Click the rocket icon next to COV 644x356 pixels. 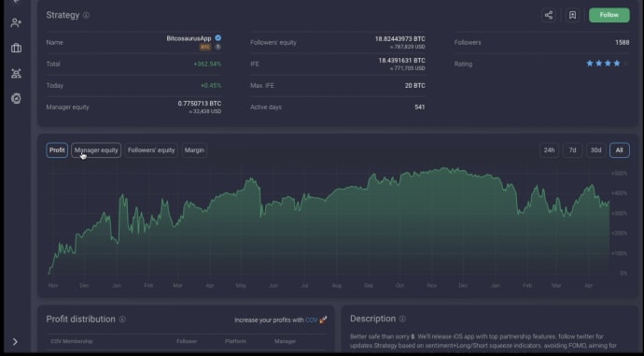(323, 320)
